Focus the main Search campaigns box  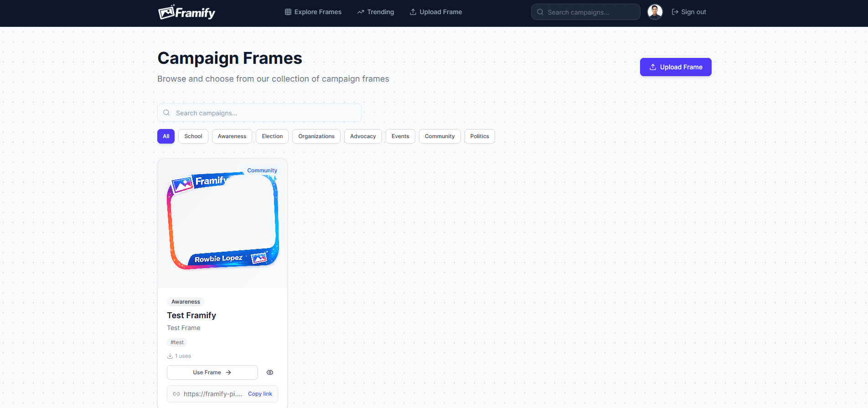[259, 113]
